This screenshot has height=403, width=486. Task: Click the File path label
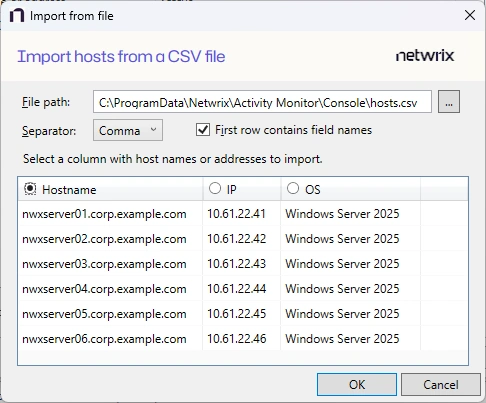click(x=46, y=102)
